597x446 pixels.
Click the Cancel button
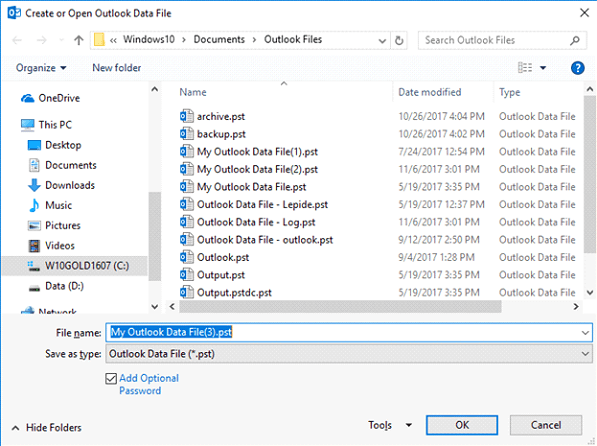546,425
